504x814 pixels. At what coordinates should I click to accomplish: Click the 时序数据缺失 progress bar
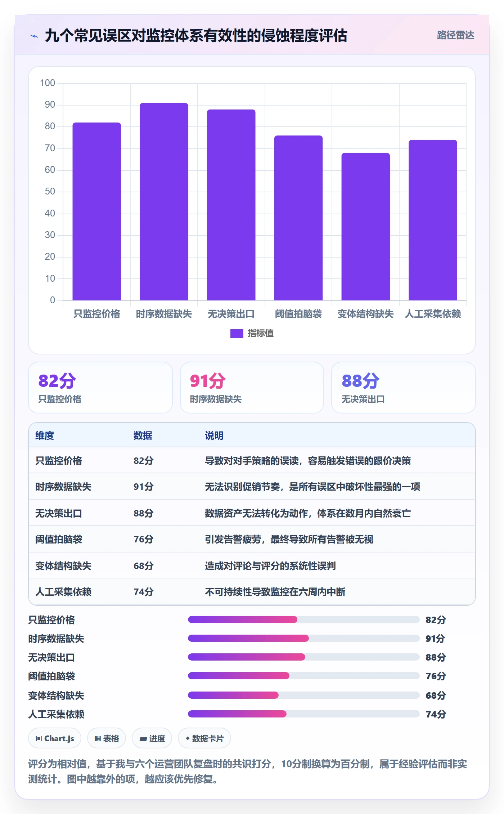(304, 638)
